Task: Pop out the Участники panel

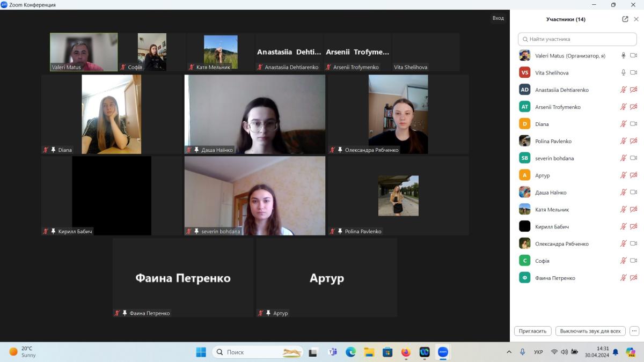Action: click(x=625, y=19)
